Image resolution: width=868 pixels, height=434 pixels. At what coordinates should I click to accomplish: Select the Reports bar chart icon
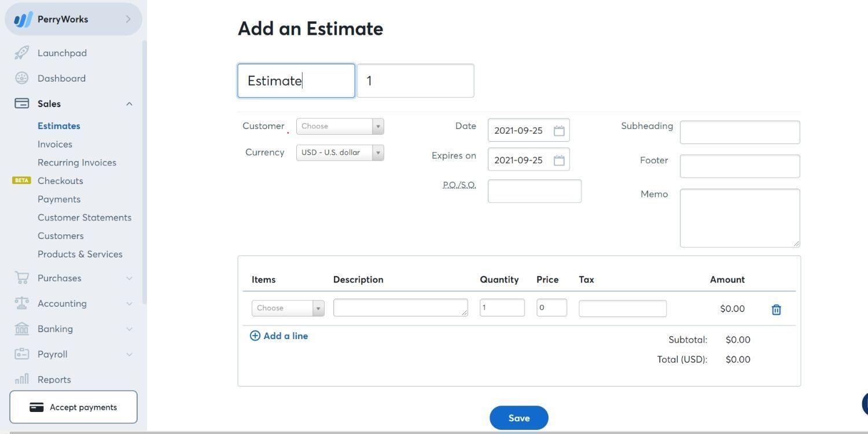(21, 379)
